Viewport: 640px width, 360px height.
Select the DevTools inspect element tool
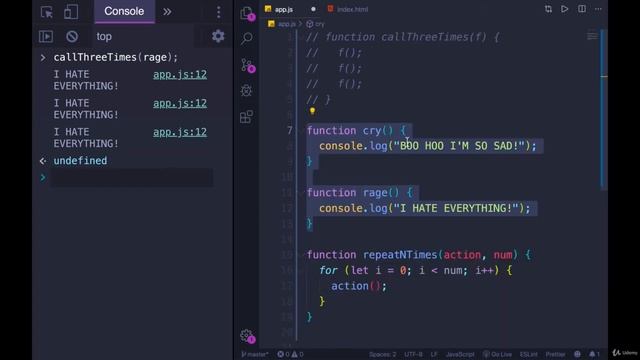tap(47, 12)
